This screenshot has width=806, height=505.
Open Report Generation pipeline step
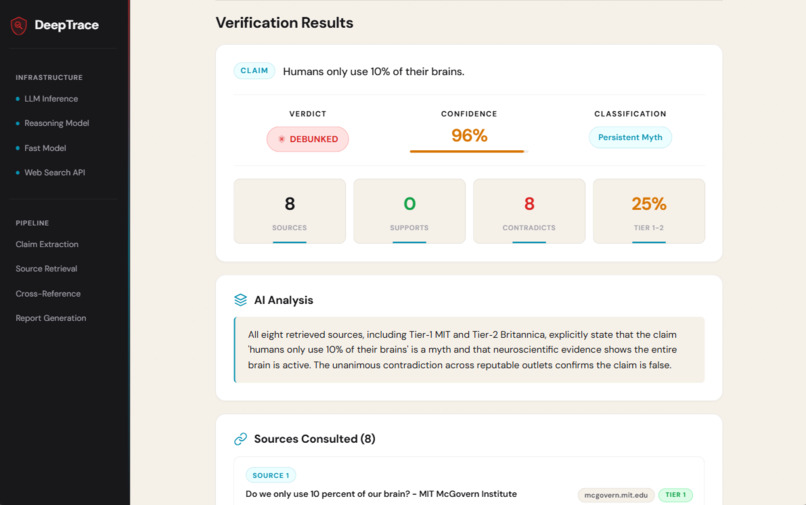[x=51, y=318]
